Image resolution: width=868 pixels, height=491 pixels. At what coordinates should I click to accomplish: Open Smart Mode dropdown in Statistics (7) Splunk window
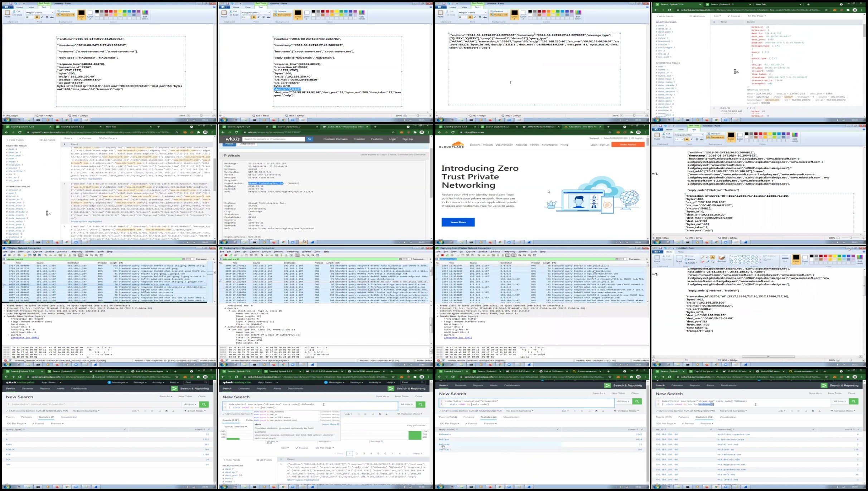195,411
